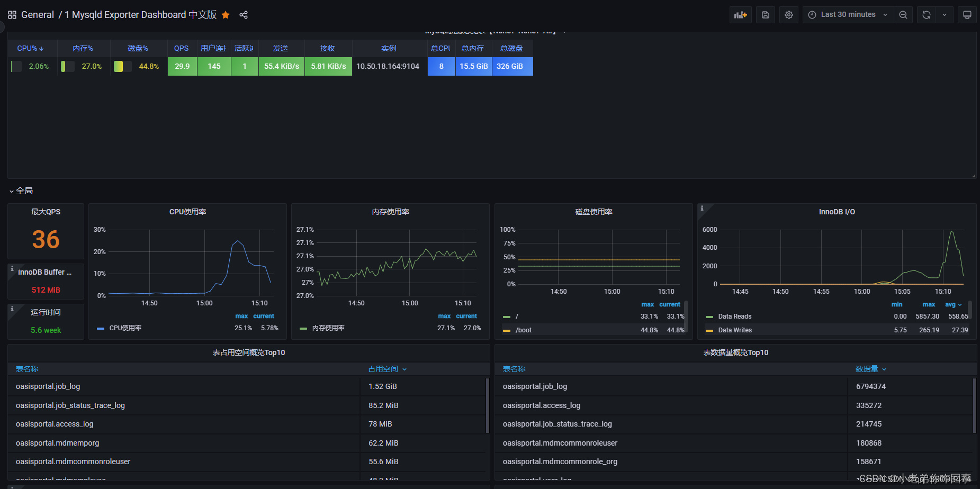Open 表占用空间概览Top10 panel menu
Image resolution: width=980 pixels, height=489 pixels.
click(x=249, y=352)
